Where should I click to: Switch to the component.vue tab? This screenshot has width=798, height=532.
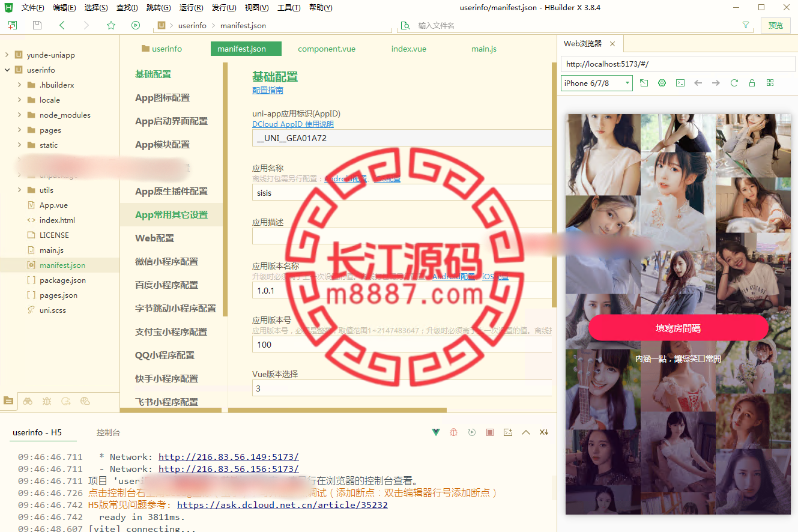pos(327,49)
